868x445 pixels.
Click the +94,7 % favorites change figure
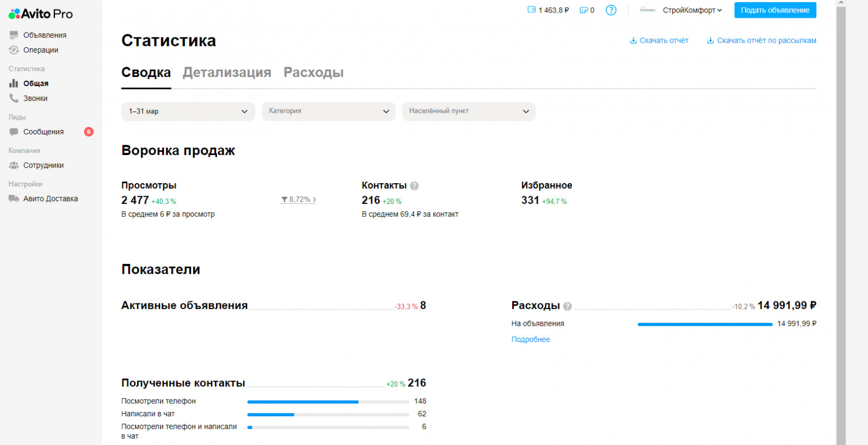pyautogui.click(x=554, y=202)
